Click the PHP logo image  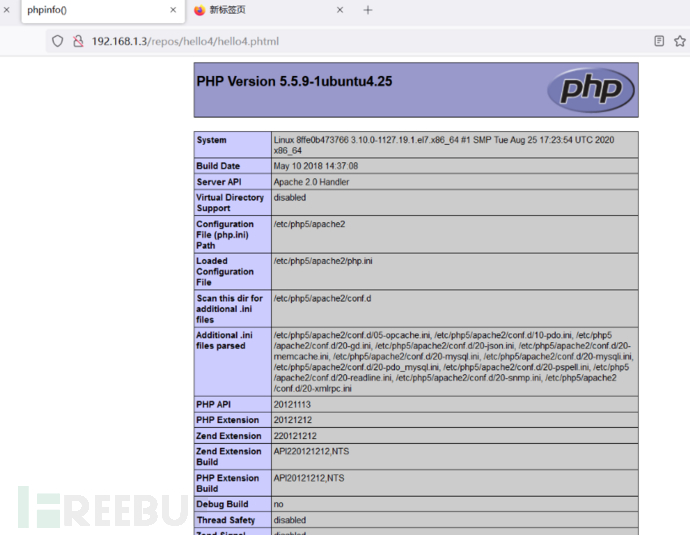tap(590, 90)
